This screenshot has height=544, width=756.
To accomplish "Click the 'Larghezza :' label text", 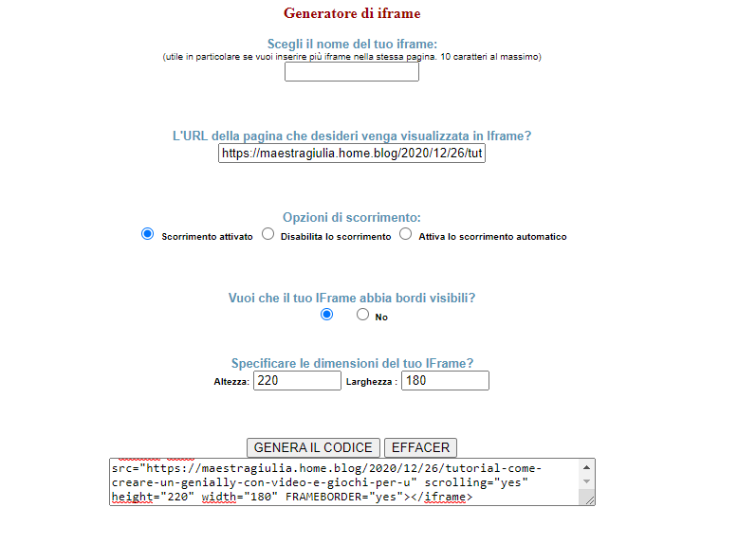I will point(372,382).
